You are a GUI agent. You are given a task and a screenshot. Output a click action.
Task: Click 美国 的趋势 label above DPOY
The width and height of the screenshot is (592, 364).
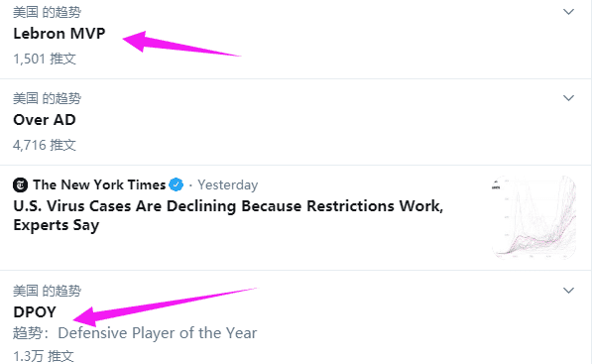point(48,291)
